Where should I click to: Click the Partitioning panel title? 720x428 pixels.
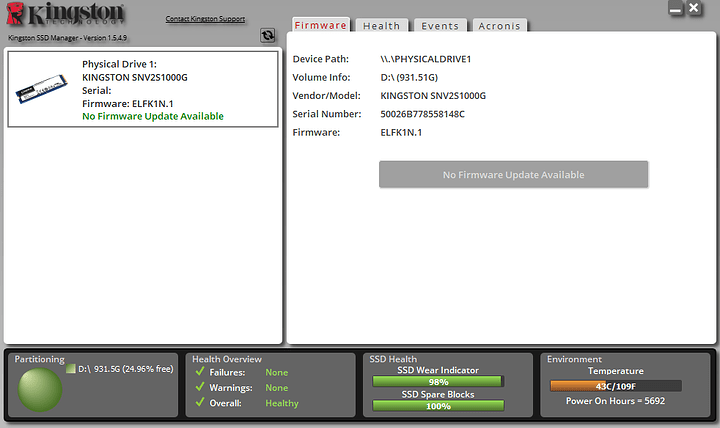tap(39, 359)
